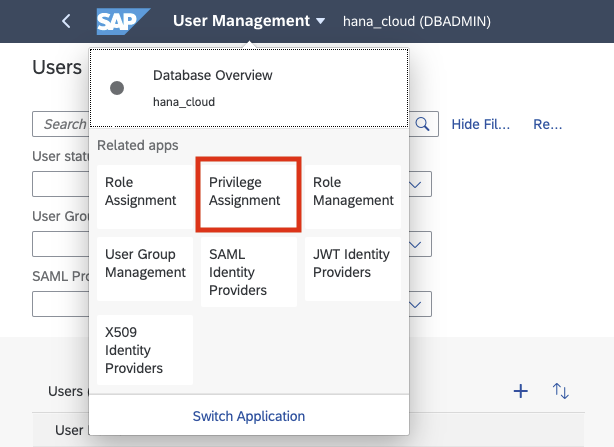
Task: Click the truncated Re... button
Action: click(547, 124)
